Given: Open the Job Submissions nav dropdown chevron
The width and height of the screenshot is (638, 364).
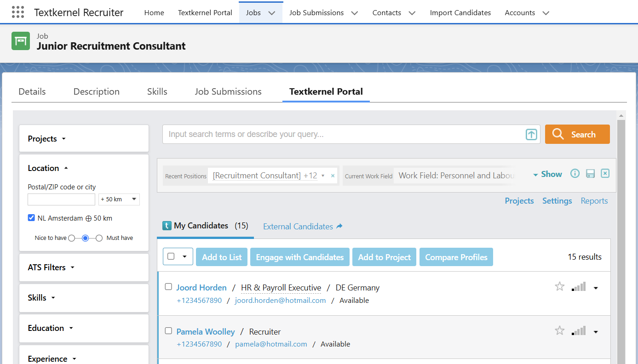Looking at the screenshot, I should coord(355,13).
